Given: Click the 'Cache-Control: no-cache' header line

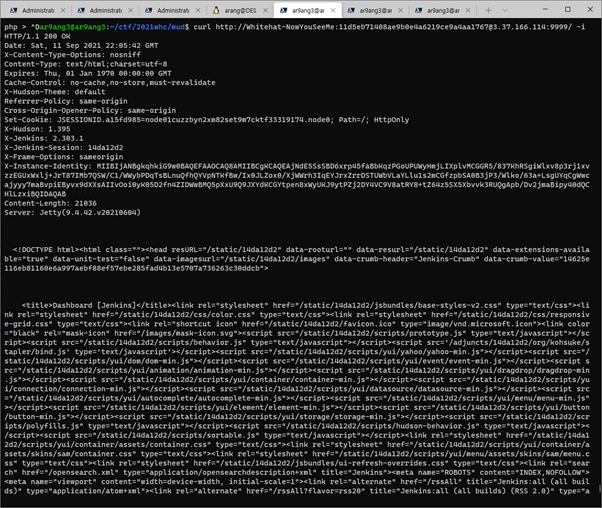Looking at the screenshot, I should (110, 83).
